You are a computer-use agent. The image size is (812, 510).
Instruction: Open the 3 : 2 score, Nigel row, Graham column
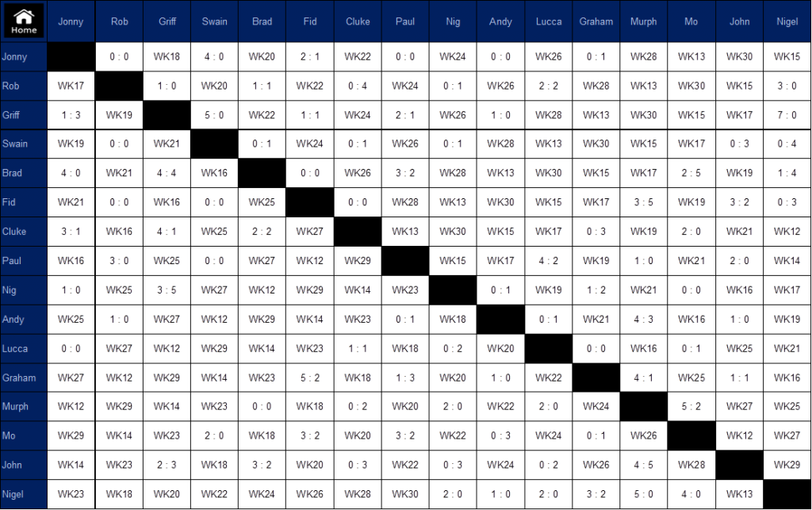tap(596, 494)
